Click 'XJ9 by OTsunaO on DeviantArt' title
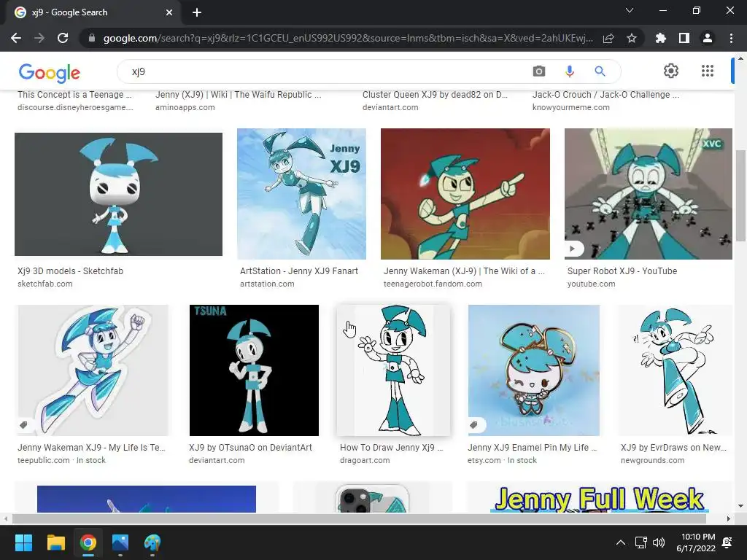Screen dimensions: 747x560 click(251, 448)
